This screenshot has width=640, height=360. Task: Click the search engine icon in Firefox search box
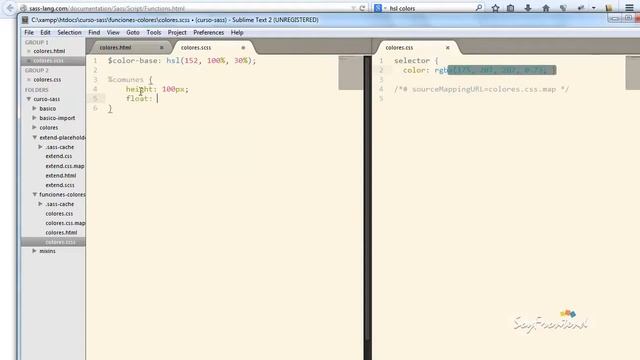tap(378, 8)
